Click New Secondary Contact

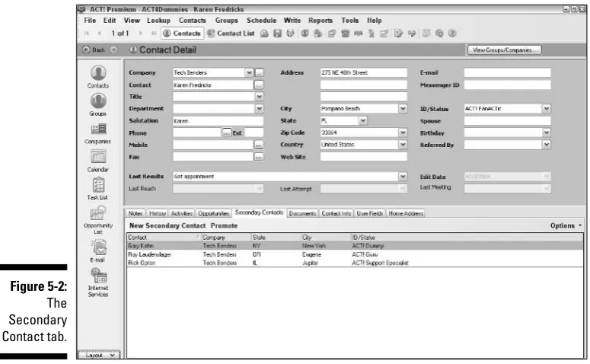pyautogui.click(x=167, y=225)
